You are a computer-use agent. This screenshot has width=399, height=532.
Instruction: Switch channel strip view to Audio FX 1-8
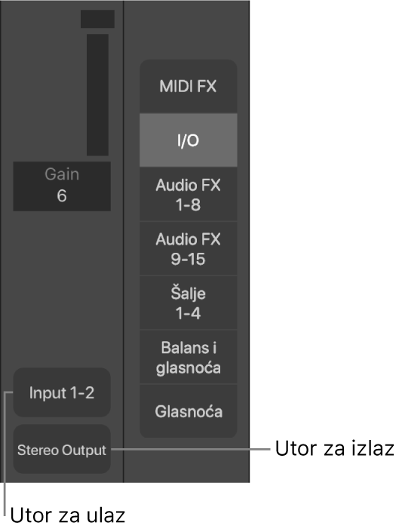pos(188,195)
